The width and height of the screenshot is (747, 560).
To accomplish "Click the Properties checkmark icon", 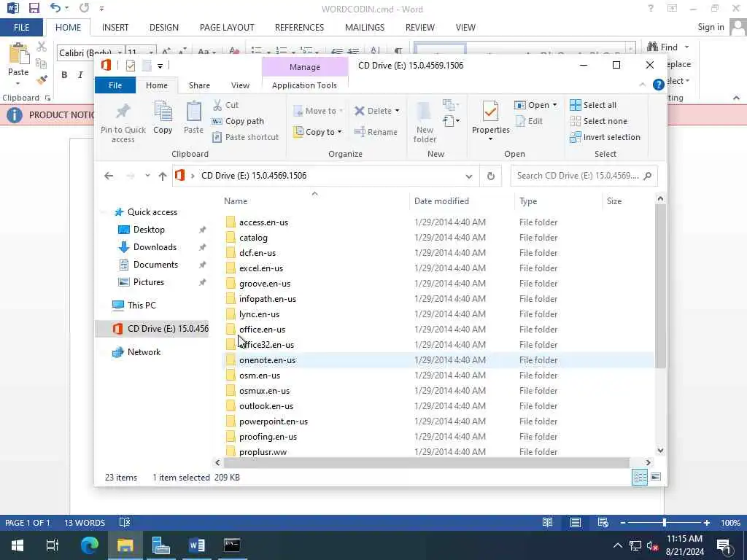I will click(x=490, y=112).
